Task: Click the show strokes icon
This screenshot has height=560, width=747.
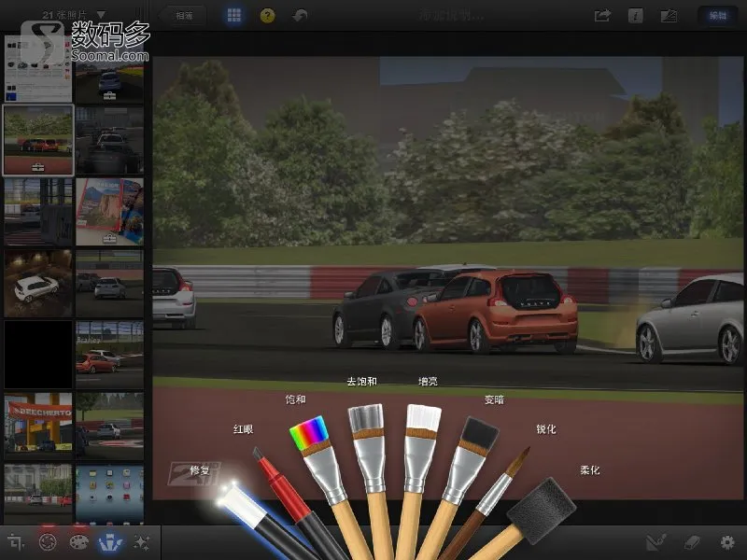Action: [x=656, y=542]
